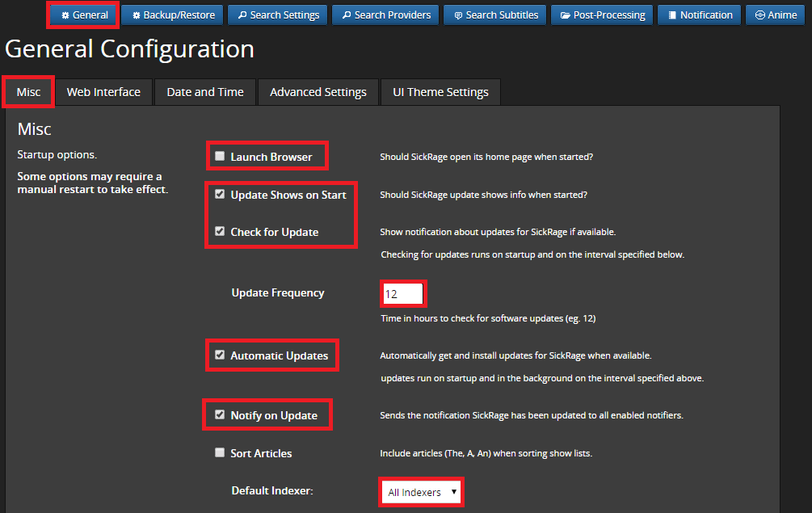Click the Notification icon
812x513 pixels.
pyautogui.click(x=672, y=15)
